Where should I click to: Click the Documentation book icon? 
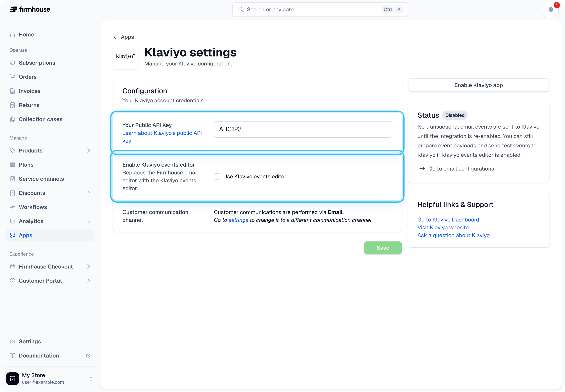pyautogui.click(x=13, y=356)
